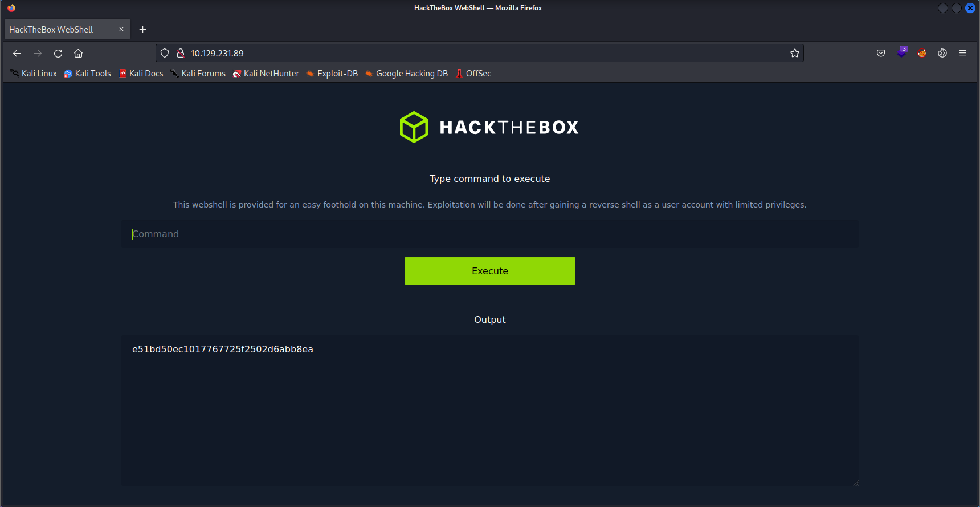Viewport: 980px width, 507px height.
Task: Open the Pocket save icon
Action: point(881,53)
